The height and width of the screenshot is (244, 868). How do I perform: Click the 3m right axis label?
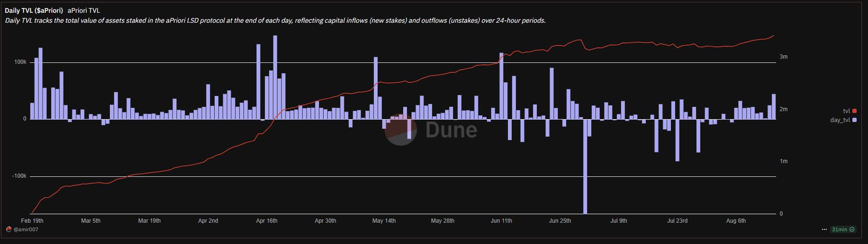(784, 57)
